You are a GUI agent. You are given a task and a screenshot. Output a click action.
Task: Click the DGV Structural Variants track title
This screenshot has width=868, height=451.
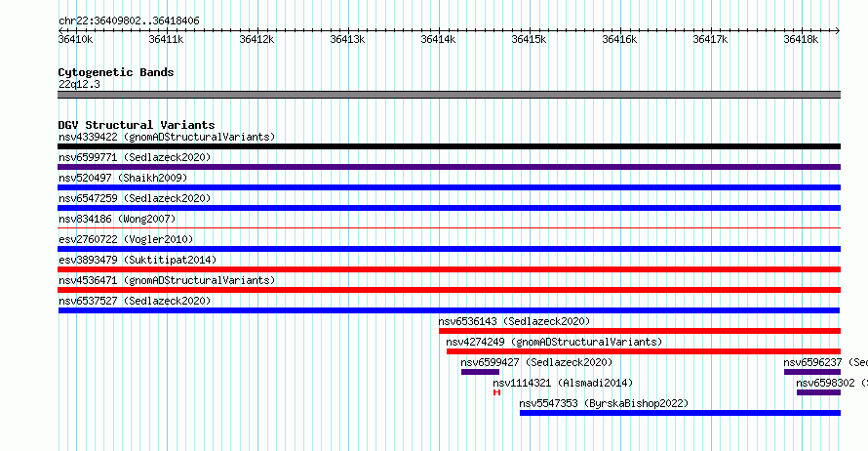click(x=137, y=125)
